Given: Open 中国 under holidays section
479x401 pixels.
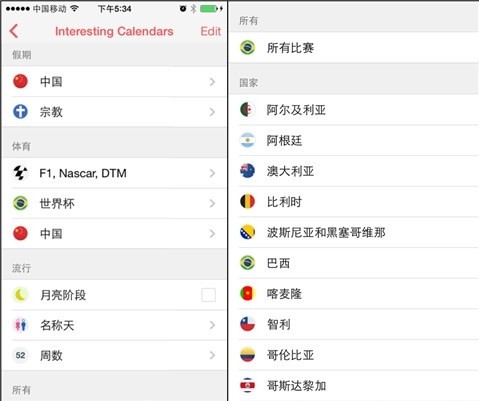Looking at the screenshot, I should pos(114,82).
